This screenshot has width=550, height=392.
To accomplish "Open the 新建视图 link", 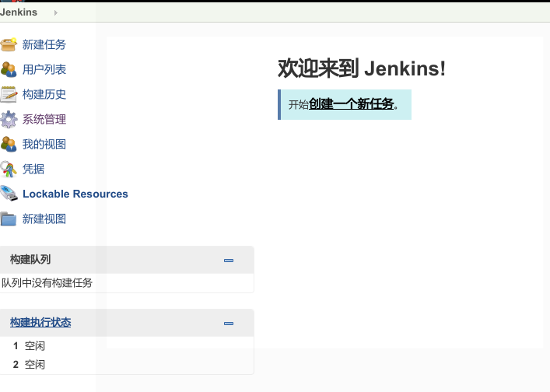I will [x=44, y=219].
